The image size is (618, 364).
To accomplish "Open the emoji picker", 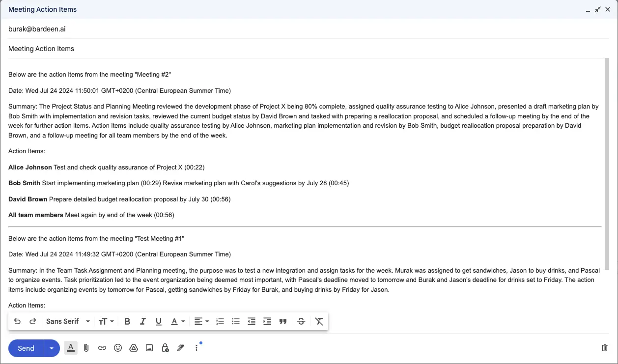I will click(x=118, y=348).
